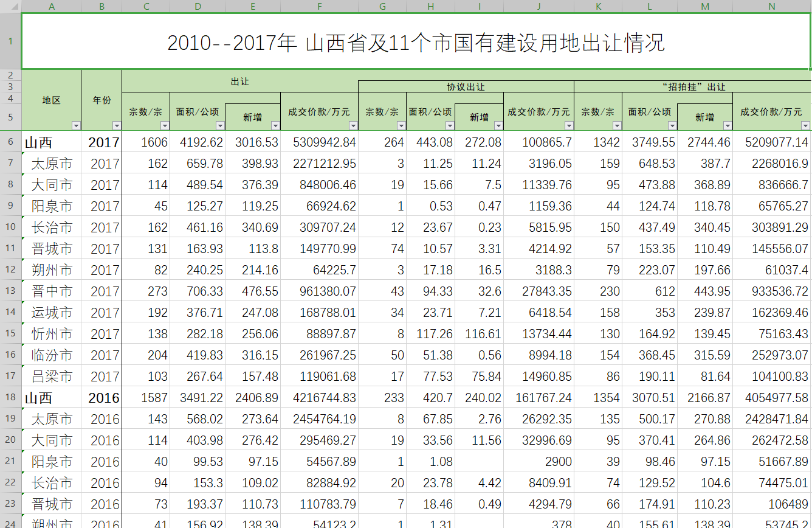Select the cell containing 5309942.84
This screenshot has height=528, width=812.
319,142
